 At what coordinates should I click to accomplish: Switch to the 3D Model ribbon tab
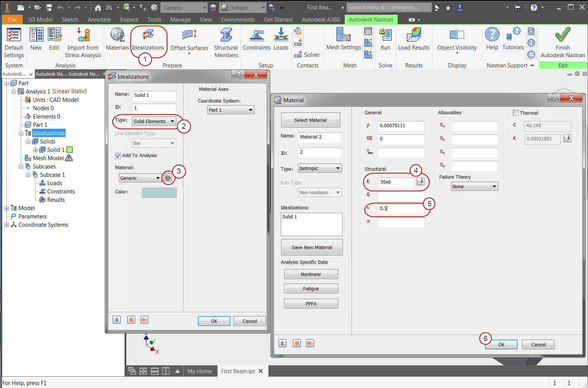pos(40,20)
